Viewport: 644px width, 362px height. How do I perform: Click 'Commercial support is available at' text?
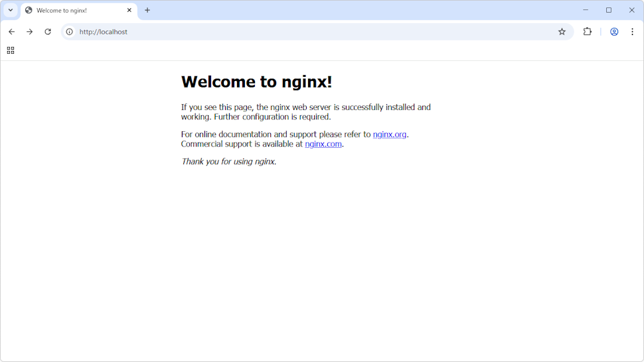point(242,144)
